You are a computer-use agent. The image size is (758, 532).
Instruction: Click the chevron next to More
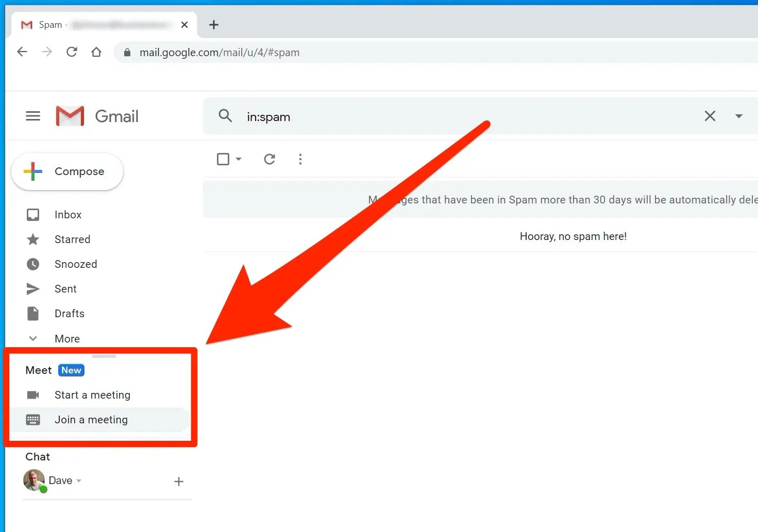33,338
